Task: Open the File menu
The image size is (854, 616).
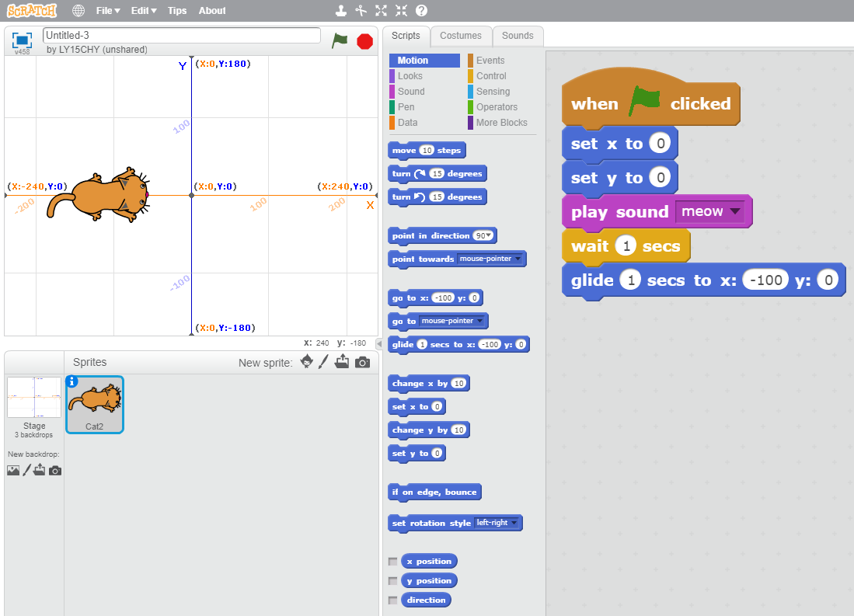Action: point(108,11)
